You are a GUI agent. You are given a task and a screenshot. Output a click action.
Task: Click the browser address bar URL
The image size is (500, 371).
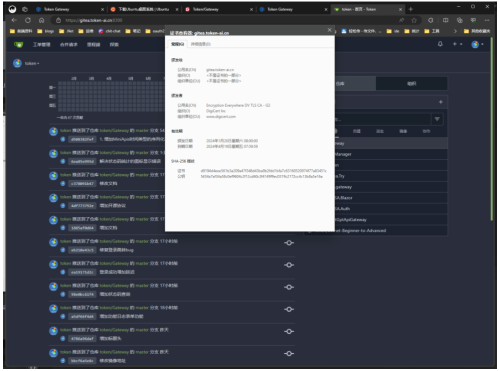94,20
